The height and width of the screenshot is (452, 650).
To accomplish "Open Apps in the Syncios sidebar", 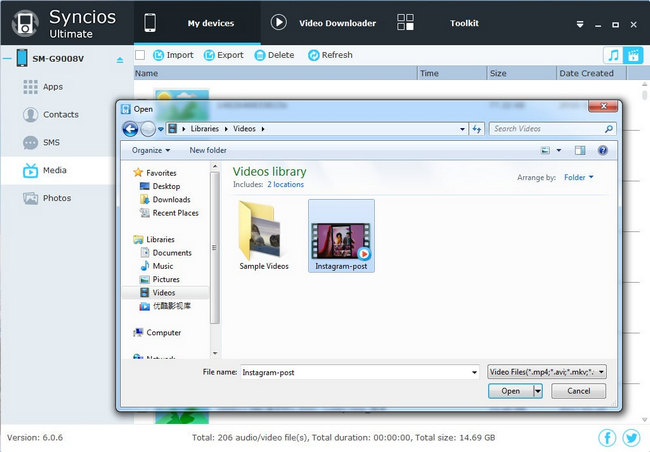I will coord(53,87).
